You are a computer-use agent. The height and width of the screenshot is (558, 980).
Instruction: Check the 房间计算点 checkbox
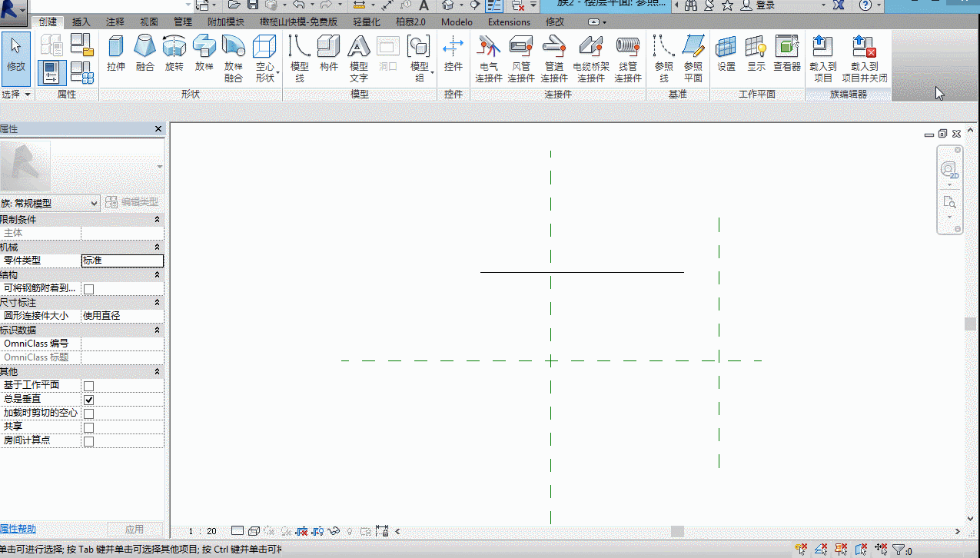[88, 441]
